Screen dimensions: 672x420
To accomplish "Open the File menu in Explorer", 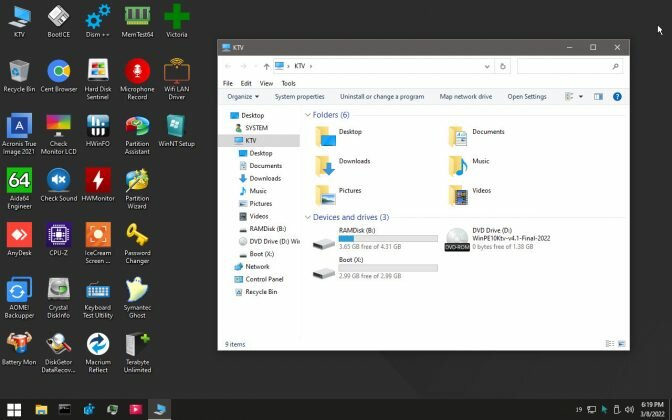I will coord(228,83).
